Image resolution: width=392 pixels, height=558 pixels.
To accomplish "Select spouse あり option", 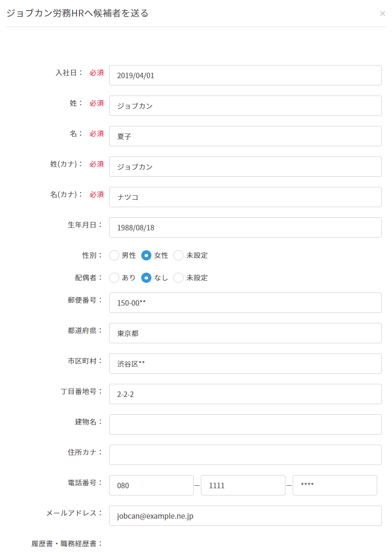I will coord(114,278).
